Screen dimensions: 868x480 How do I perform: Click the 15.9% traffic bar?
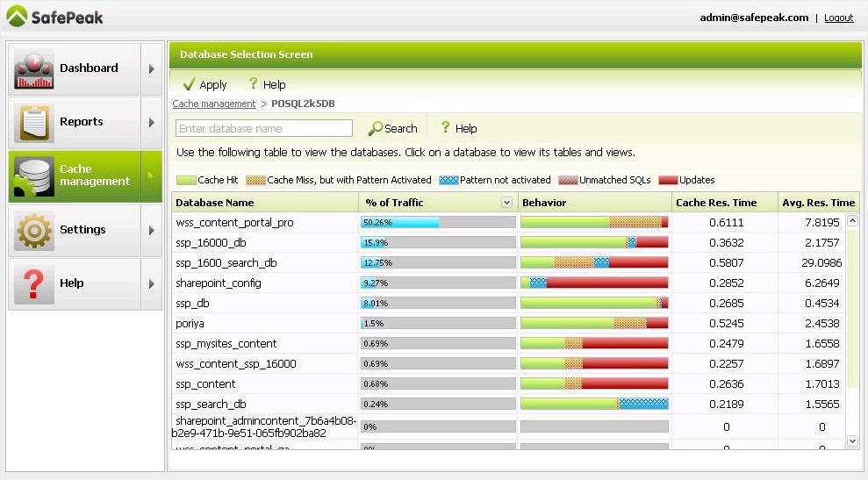tap(438, 242)
